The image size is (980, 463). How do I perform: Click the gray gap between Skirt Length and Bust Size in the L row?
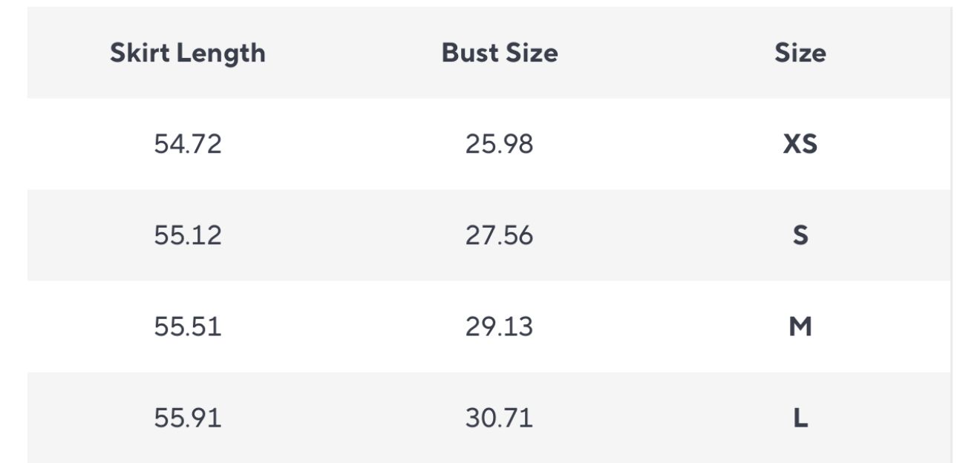pyautogui.click(x=344, y=418)
